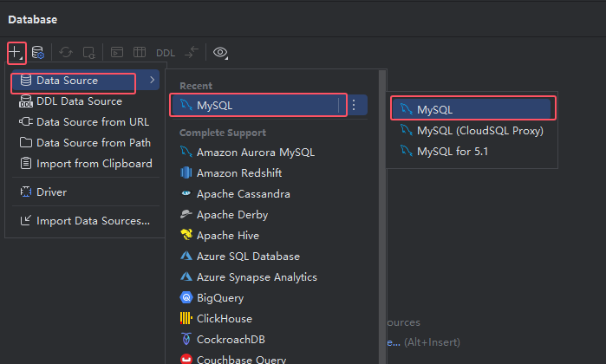The image size is (606, 364).
Task: Click the DDL icon beside DDL Data Source
Action: coord(26,101)
